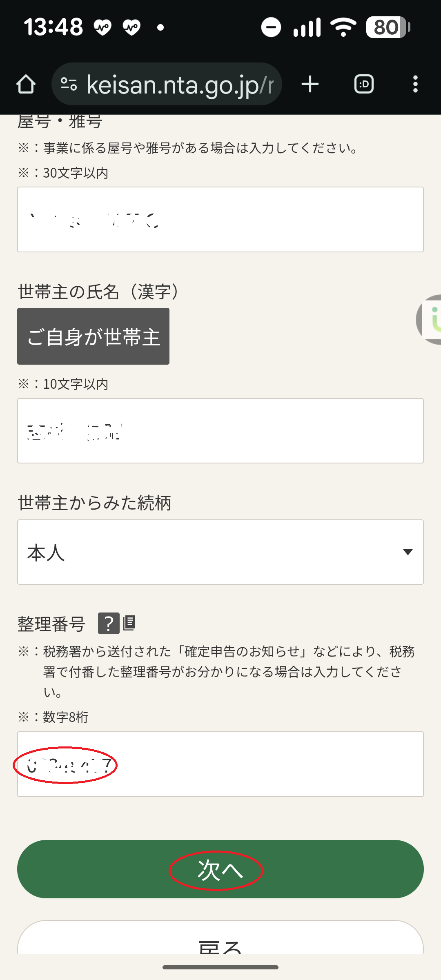Viewport: 441px width, 980px height.
Task: Open the document icon beside 整理番号 help
Action: pos(129,623)
